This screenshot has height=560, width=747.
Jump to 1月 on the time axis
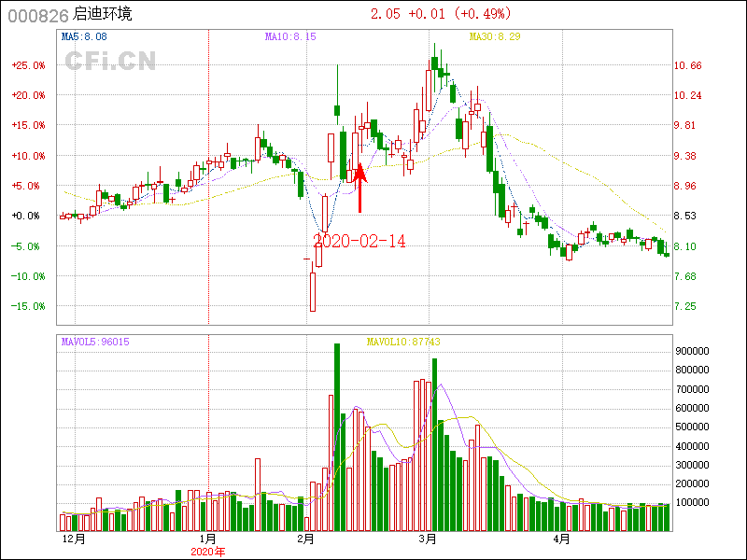pos(208,539)
